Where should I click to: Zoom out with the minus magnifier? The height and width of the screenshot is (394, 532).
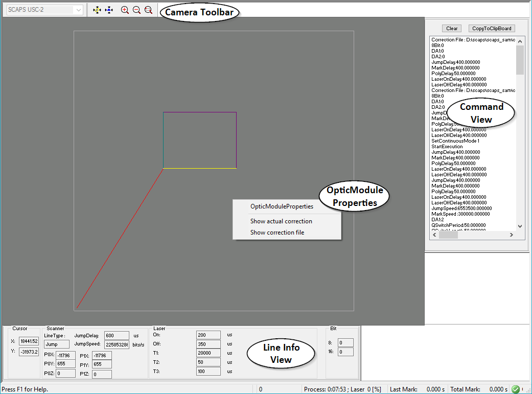click(136, 10)
